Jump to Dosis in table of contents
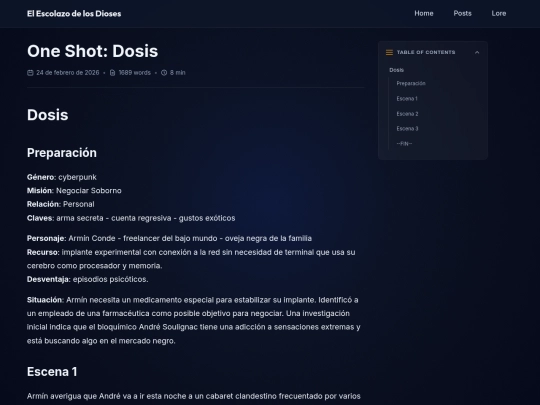 [396, 70]
